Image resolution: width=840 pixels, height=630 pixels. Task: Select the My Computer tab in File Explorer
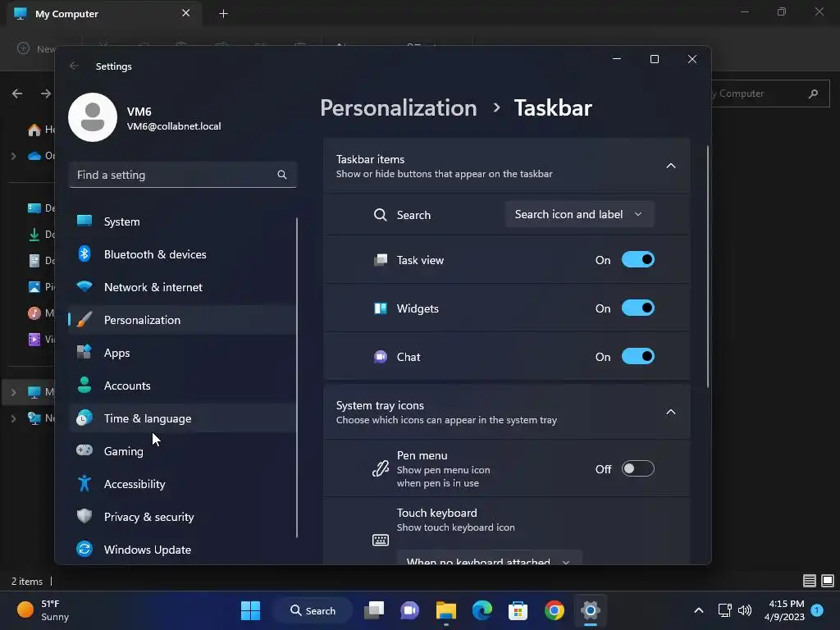104,13
